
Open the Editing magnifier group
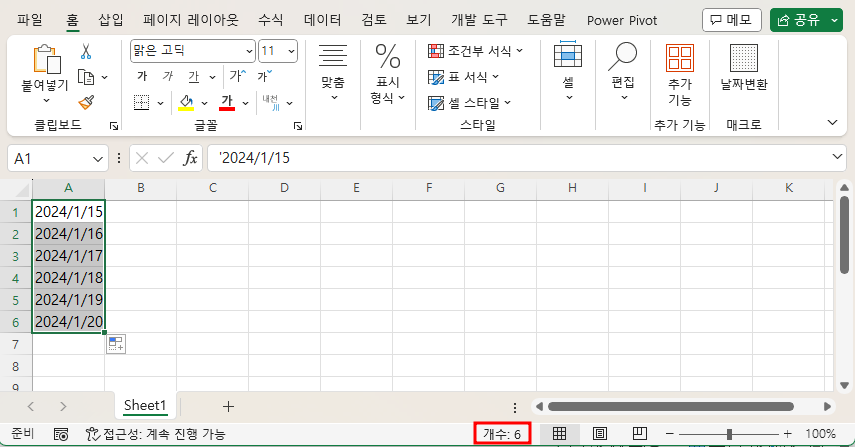623,71
